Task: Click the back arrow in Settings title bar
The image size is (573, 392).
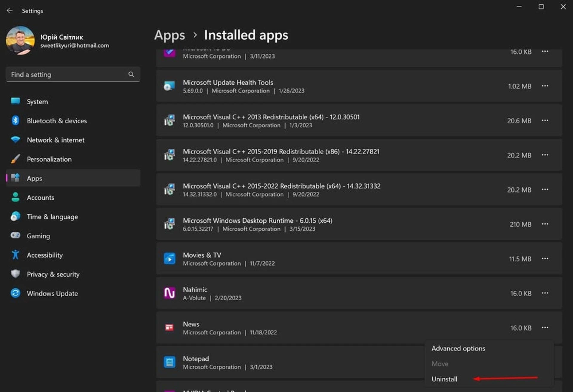Action: (x=10, y=10)
